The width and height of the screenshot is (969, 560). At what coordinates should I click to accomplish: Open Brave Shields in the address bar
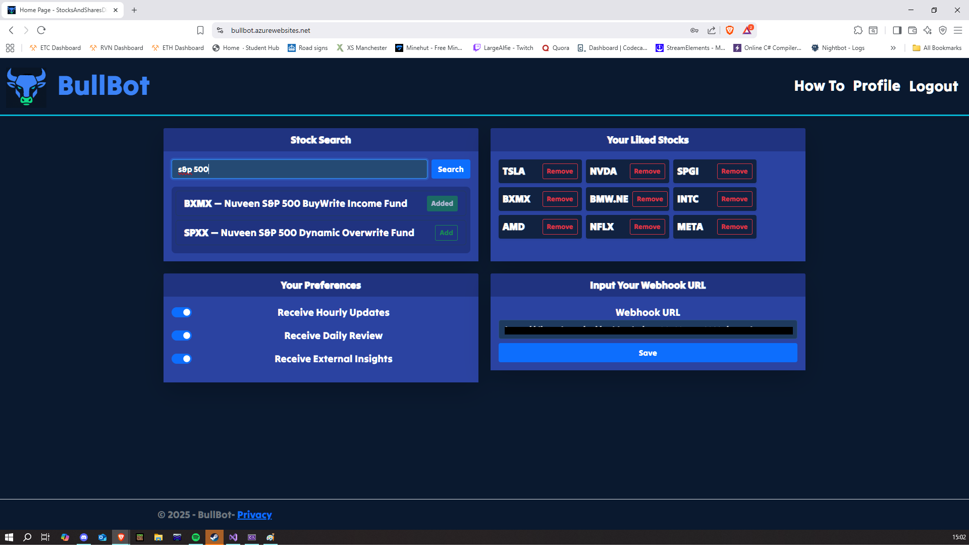point(729,30)
